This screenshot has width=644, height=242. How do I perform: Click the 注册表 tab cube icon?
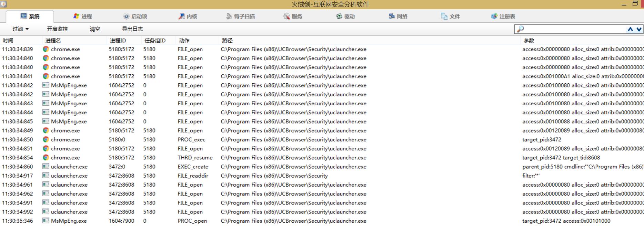494,16
